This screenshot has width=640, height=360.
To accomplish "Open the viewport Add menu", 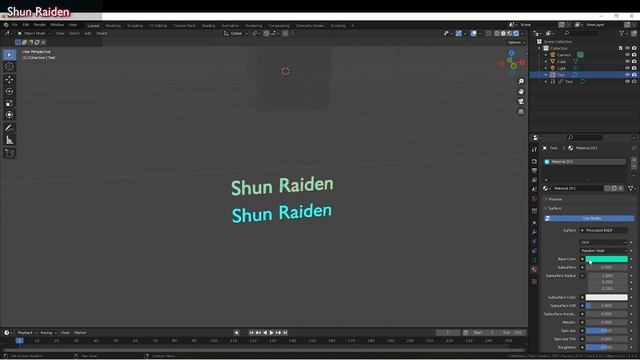I will [87, 33].
